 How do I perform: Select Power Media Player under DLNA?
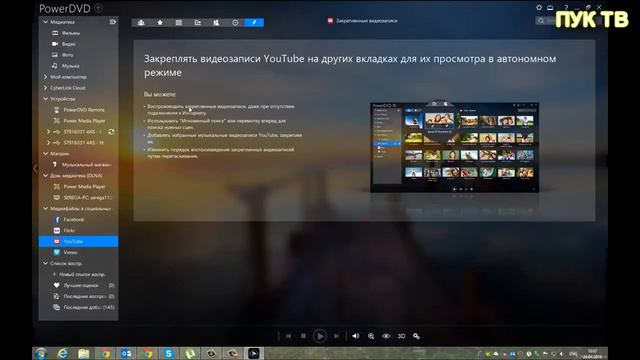click(x=84, y=187)
